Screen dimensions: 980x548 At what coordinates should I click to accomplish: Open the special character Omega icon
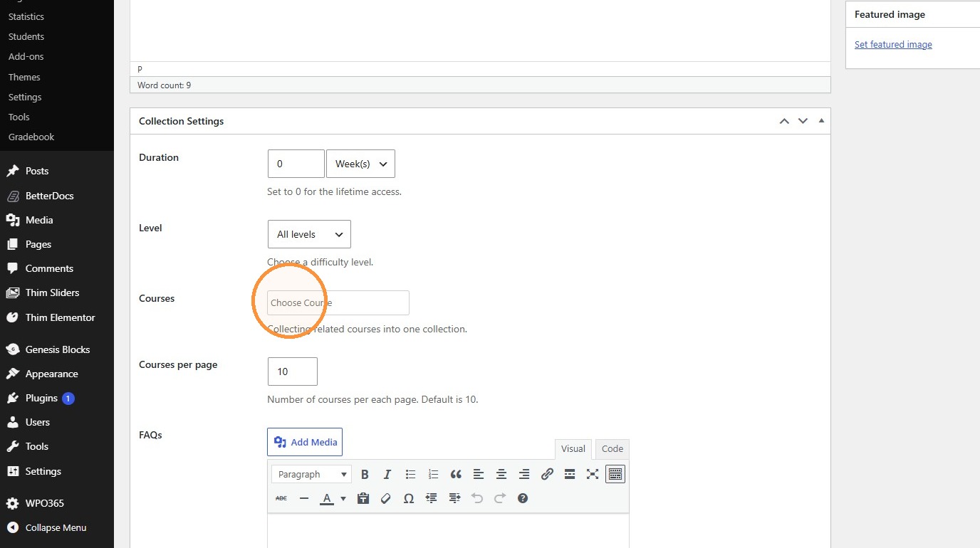point(409,498)
